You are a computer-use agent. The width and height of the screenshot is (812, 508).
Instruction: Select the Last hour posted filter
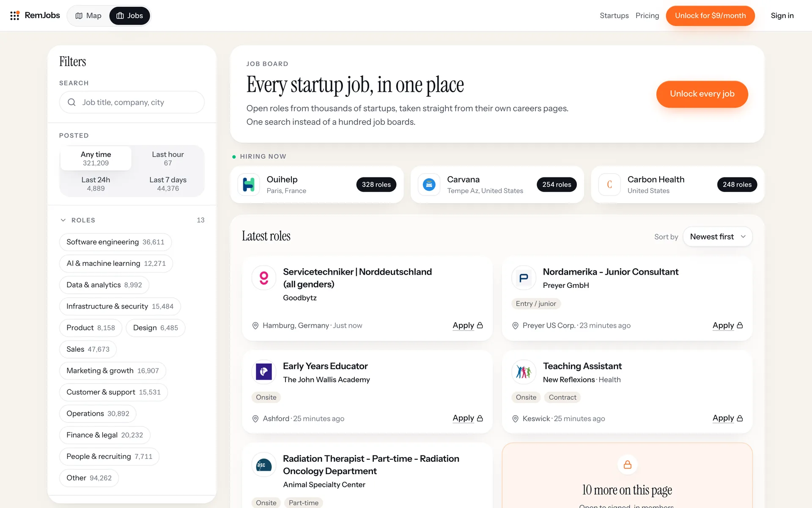click(x=168, y=158)
